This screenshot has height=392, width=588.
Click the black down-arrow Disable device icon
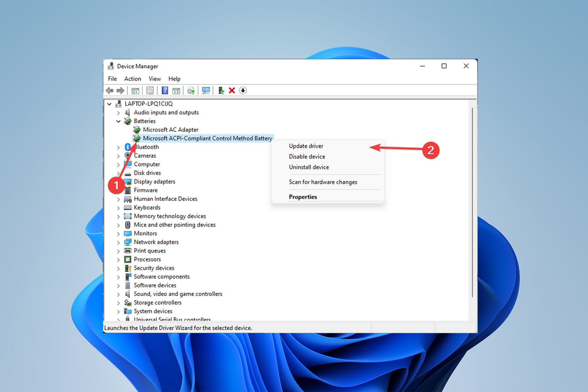click(x=243, y=91)
